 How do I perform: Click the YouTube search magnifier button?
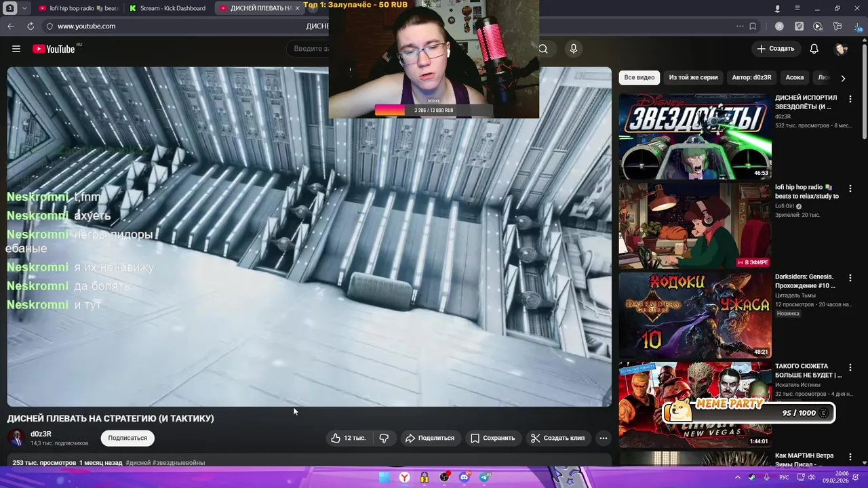(x=543, y=49)
